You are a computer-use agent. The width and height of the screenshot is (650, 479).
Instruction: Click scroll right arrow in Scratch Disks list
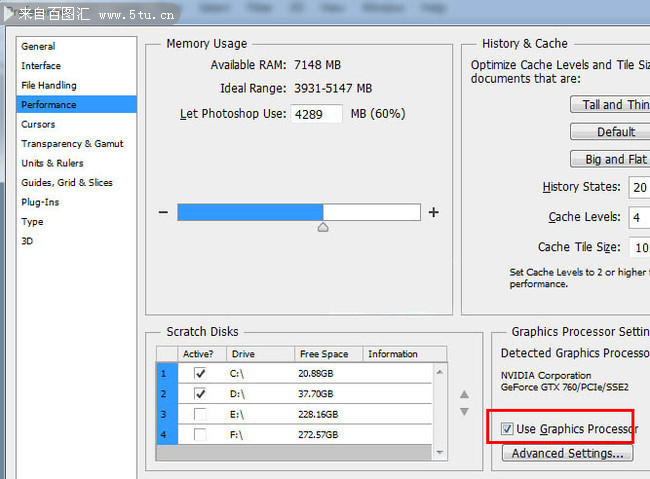pyautogui.click(x=440, y=453)
